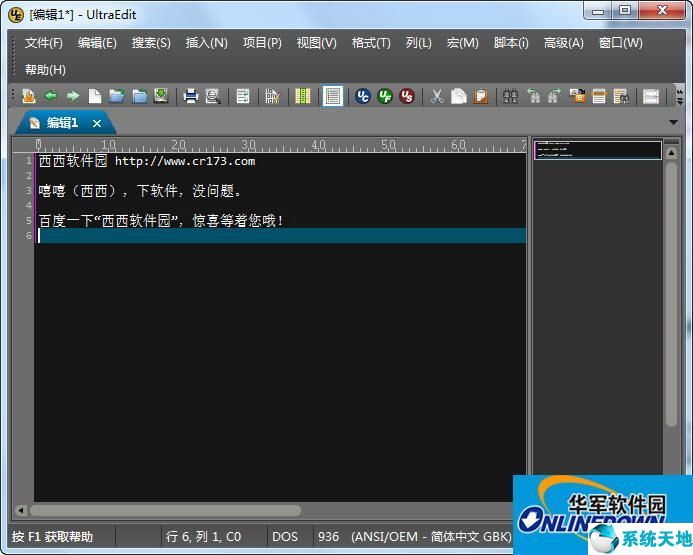Create a new blank file

(95, 96)
